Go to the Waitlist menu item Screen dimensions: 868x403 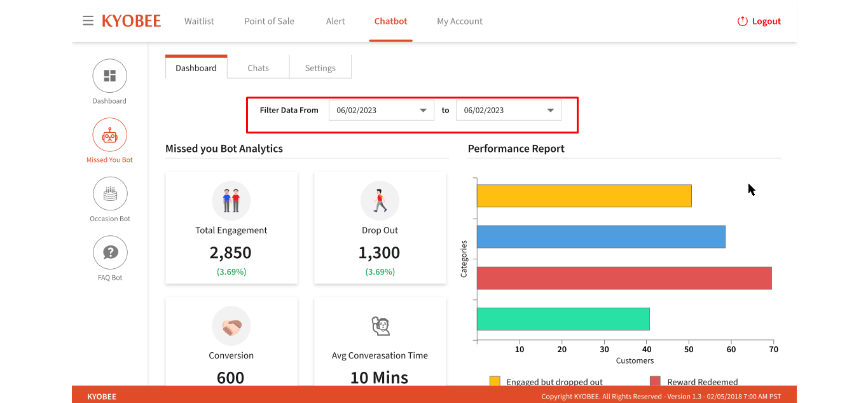pyautogui.click(x=199, y=21)
